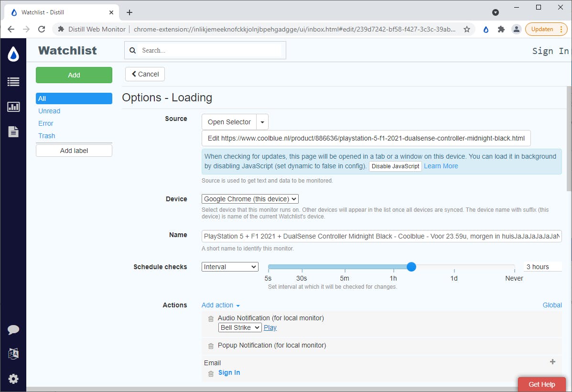Click the green Add button
Viewport: 572px width, 392px height.
[x=74, y=75]
